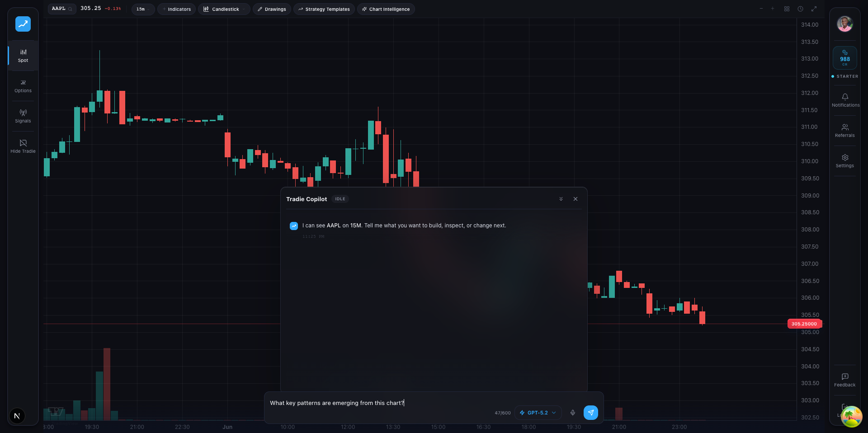Screen dimensions: 868x433
Task: Open the user profile avatar
Action: coord(844,24)
